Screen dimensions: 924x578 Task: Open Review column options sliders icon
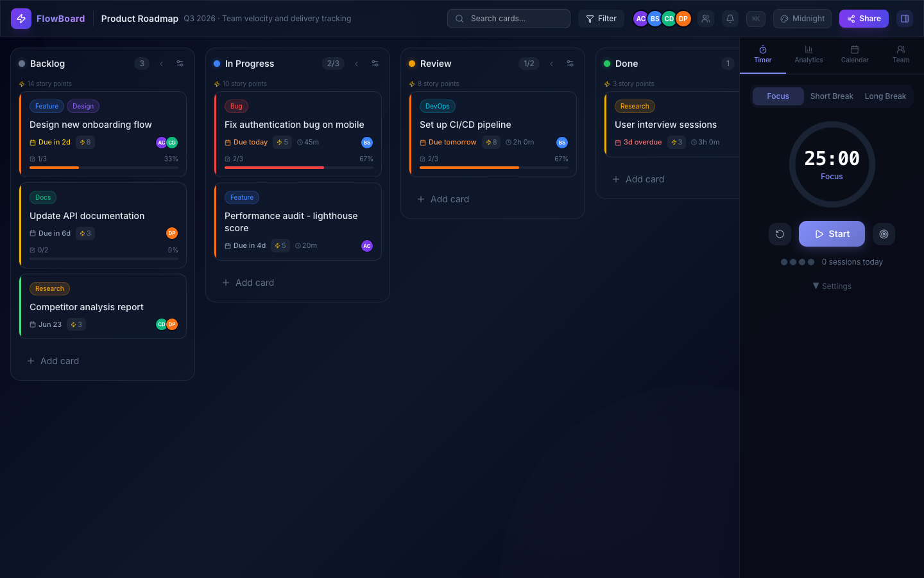[570, 64]
